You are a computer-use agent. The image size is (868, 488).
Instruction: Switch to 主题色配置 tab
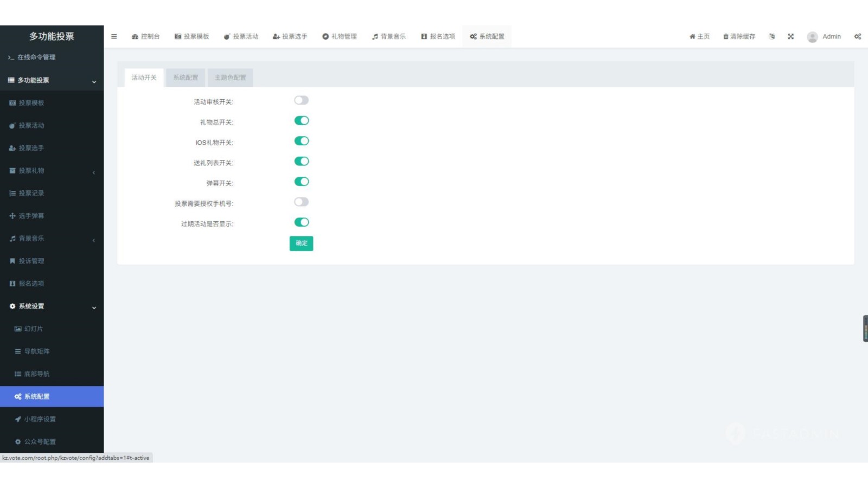[230, 78]
